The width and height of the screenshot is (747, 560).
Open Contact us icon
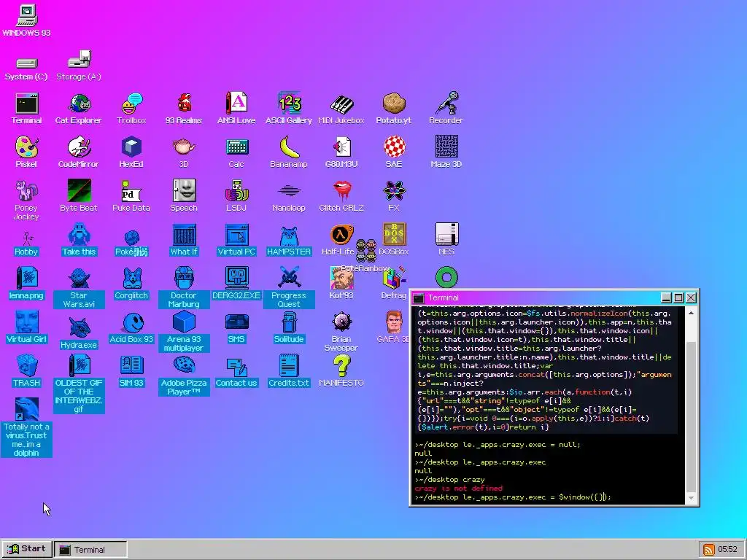[236, 371]
